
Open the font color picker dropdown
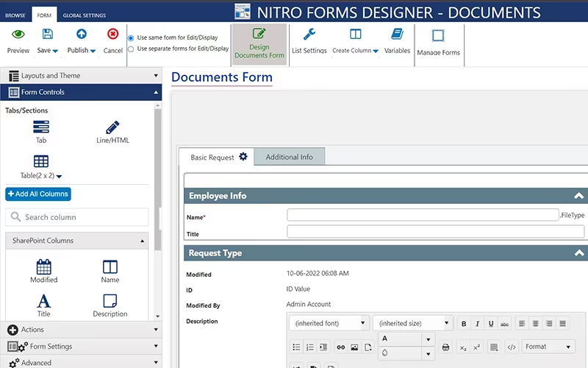pyautogui.click(x=428, y=339)
